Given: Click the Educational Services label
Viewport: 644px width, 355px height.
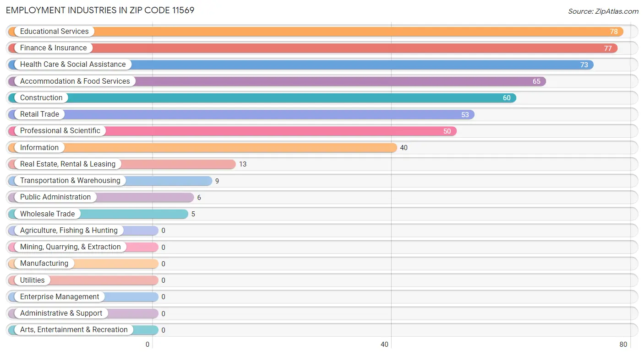Looking at the screenshot, I should pyautogui.click(x=55, y=32).
